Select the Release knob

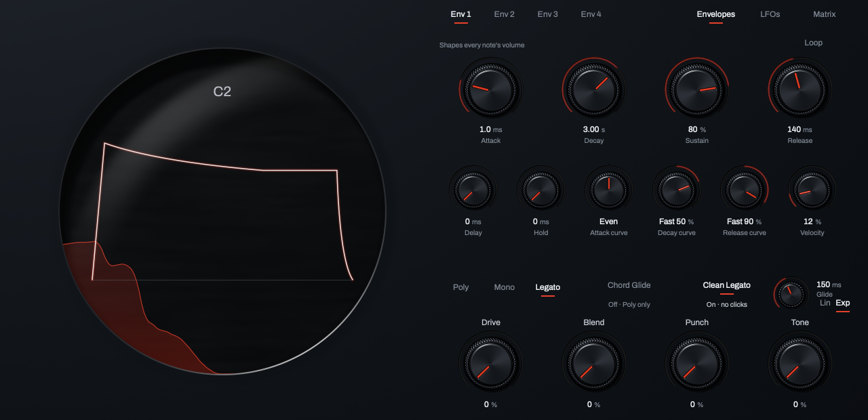800,90
